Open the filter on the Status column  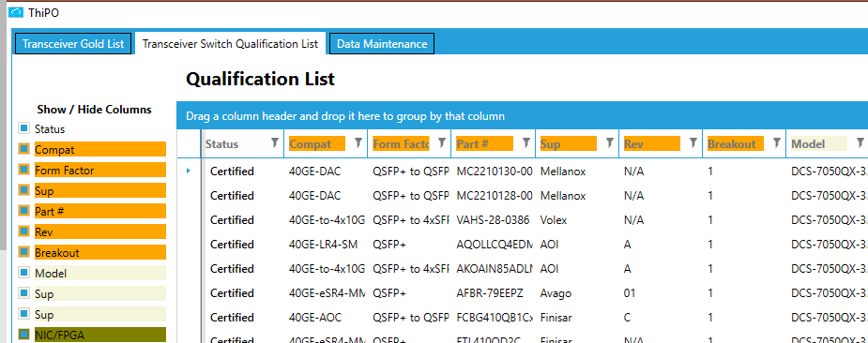pos(275,142)
